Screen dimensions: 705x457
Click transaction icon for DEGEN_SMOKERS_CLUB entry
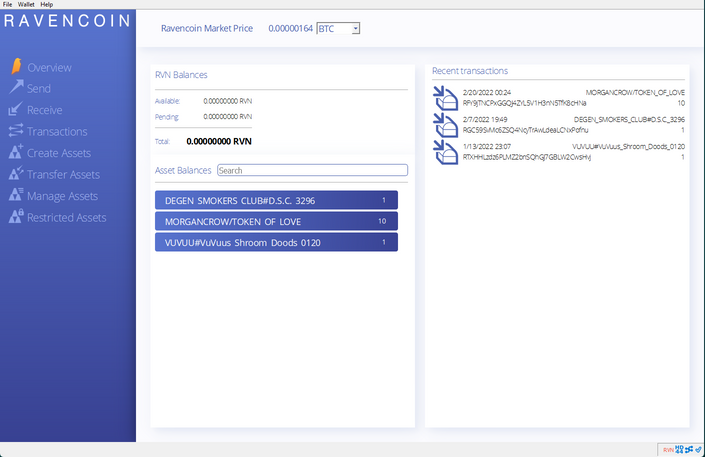[x=446, y=125]
